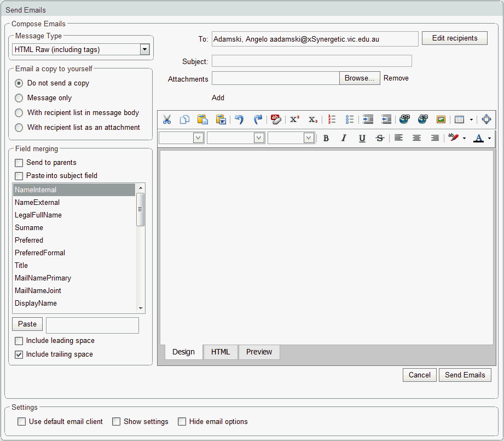Insert a bulleted list
This screenshot has width=504, height=441.
coord(350,119)
